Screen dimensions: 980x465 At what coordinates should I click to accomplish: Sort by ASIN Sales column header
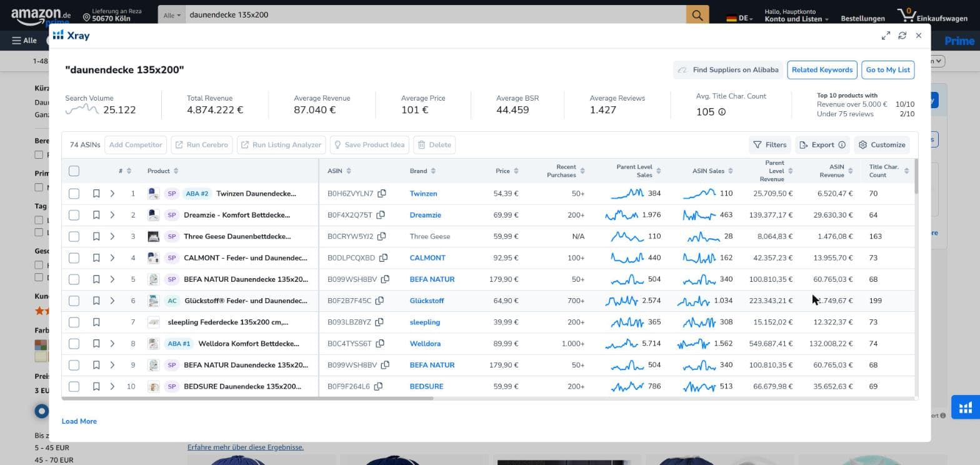pyautogui.click(x=712, y=171)
